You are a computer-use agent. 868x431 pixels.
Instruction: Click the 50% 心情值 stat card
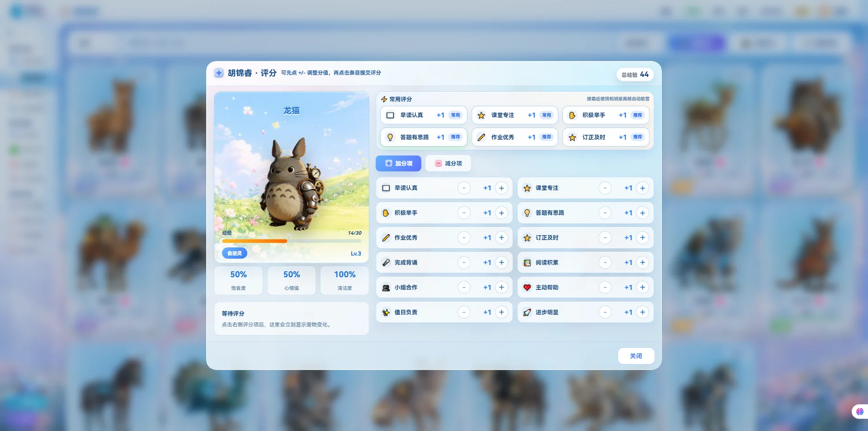tap(292, 280)
